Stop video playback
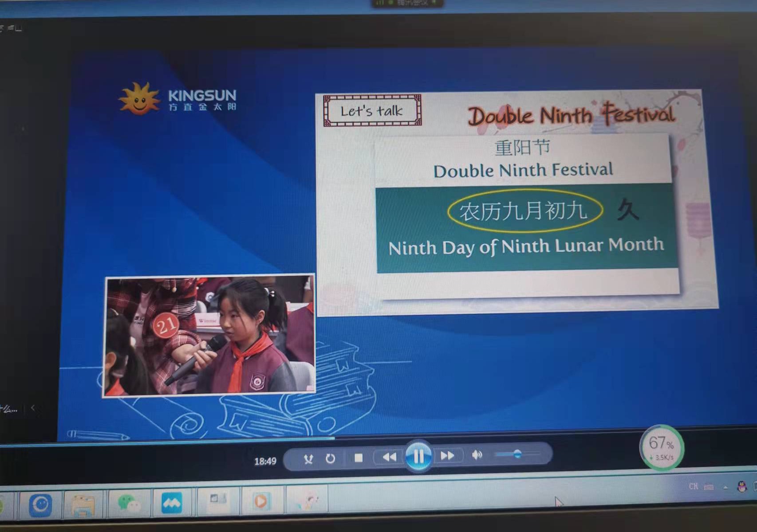757x532 pixels. coord(359,458)
